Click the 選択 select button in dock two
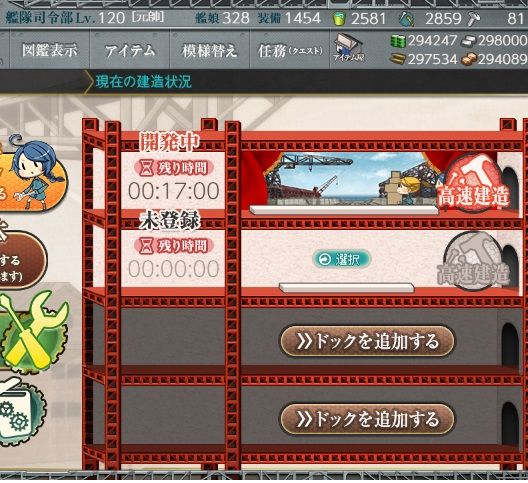The height and width of the screenshot is (483, 528). (341, 259)
